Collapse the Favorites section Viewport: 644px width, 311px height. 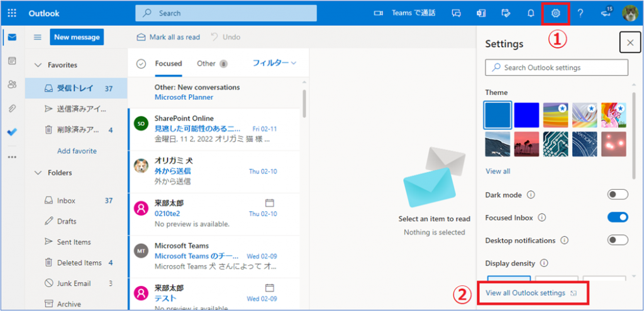coord(38,65)
